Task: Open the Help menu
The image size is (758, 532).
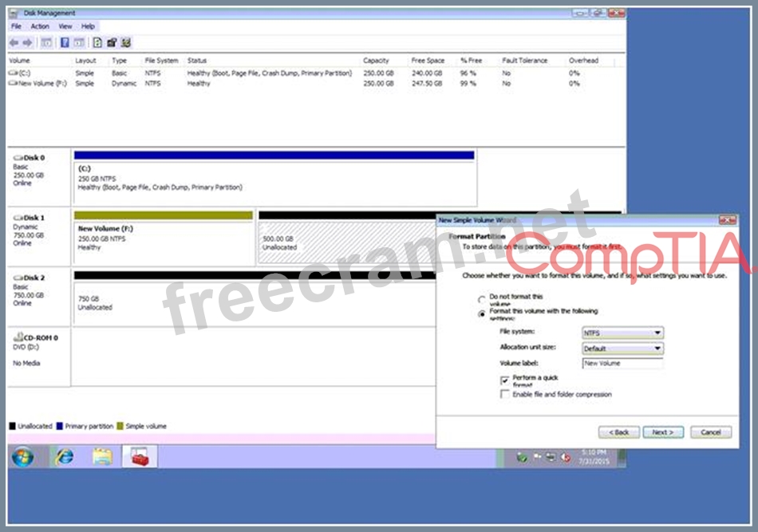Action: (88, 26)
